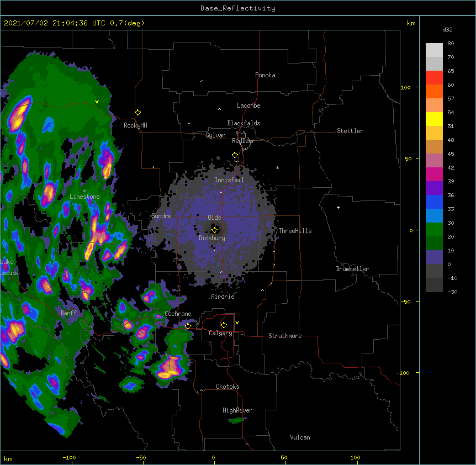The height and width of the screenshot is (465, 476).
Task: Select the Innisfail city label
Action: (x=229, y=180)
